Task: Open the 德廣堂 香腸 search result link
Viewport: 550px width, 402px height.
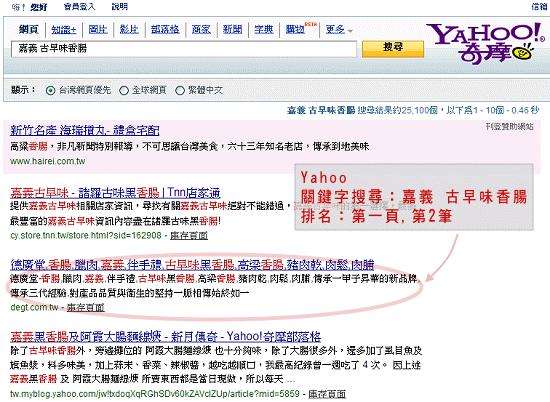Action: click(x=192, y=264)
